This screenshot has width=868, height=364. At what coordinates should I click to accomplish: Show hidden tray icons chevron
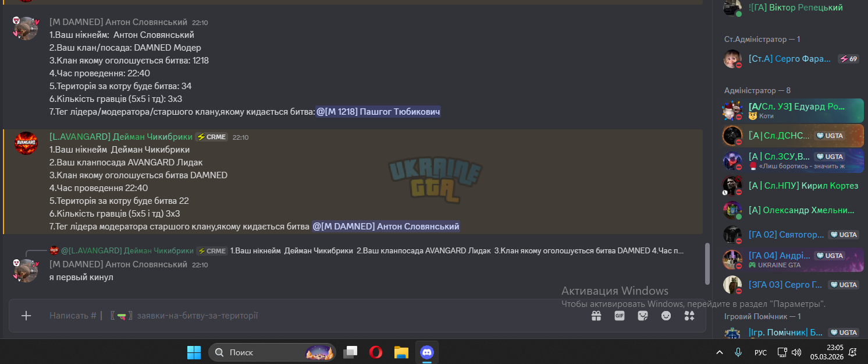(x=720, y=352)
